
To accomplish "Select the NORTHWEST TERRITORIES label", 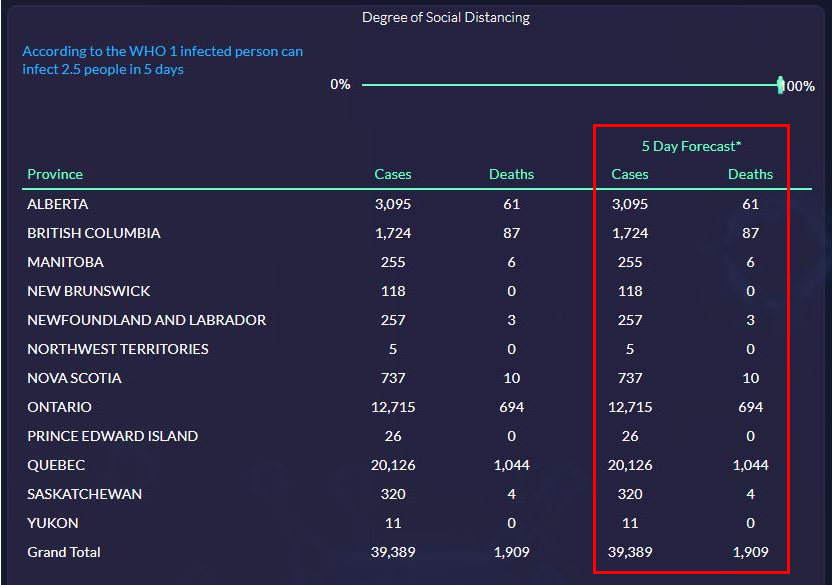I will click(118, 349).
